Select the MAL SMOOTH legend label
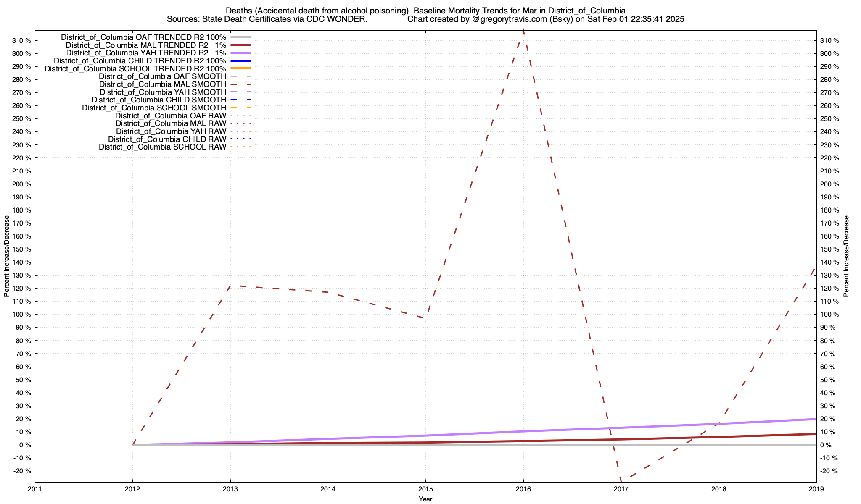861x504 pixels. (163, 84)
